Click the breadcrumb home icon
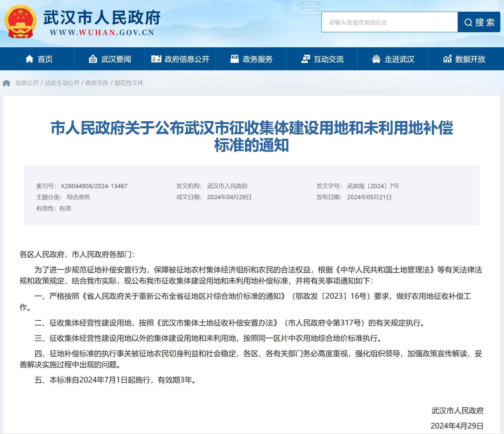504x434 pixels. click(6, 83)
